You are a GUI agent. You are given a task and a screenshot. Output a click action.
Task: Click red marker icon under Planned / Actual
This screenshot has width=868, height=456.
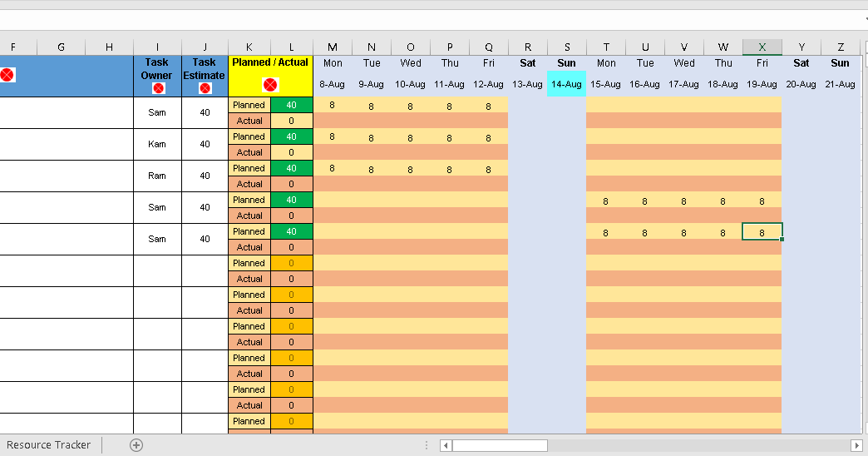point(270,85)
